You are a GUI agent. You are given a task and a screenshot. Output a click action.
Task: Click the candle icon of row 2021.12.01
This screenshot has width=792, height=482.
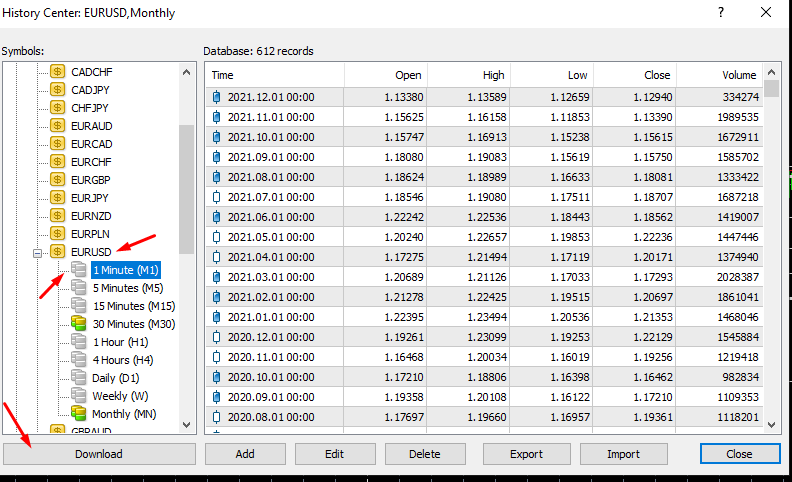[x=217, y=97]
